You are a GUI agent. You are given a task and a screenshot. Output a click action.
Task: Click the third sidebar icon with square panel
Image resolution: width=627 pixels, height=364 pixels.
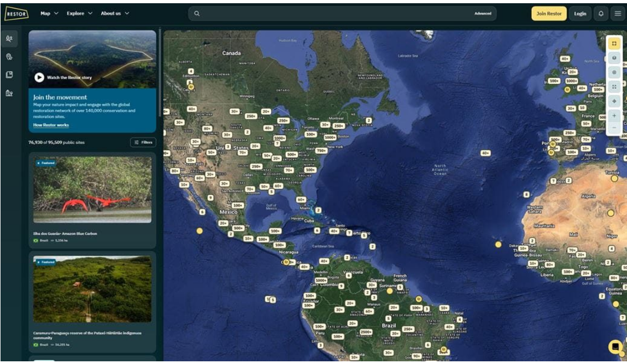9,75
